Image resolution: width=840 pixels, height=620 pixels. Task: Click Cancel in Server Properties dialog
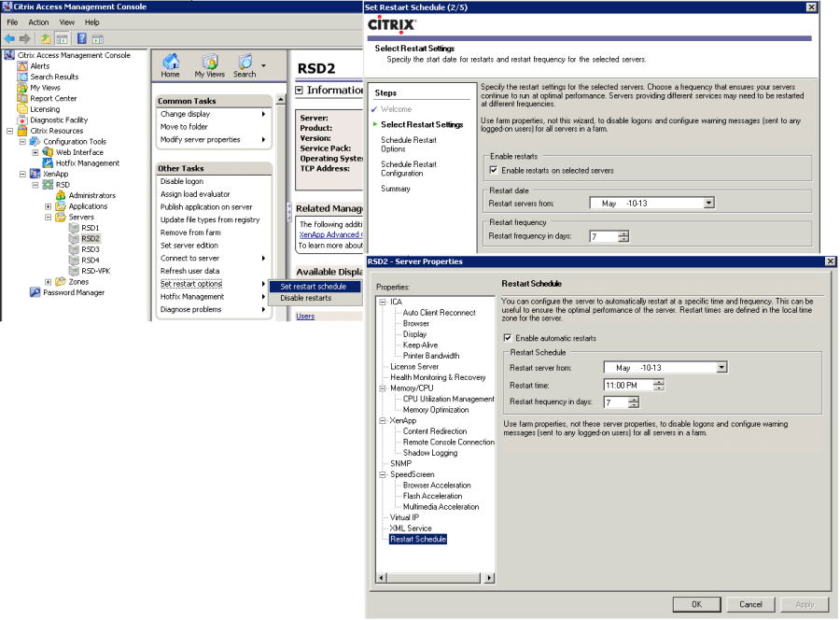pyautogui.click(x=750, y=604)
